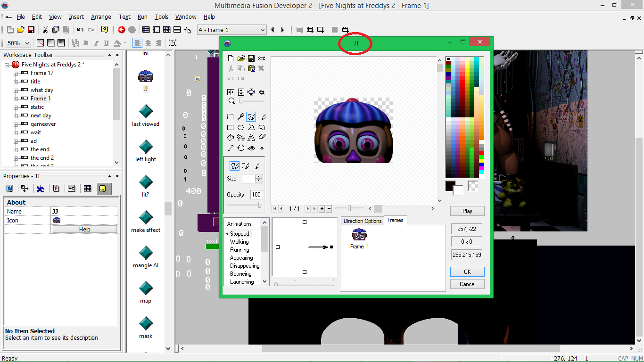This screenshot has width=644, height=362.
Task: Toggle the grid display in toolbar
Action: 50,43
